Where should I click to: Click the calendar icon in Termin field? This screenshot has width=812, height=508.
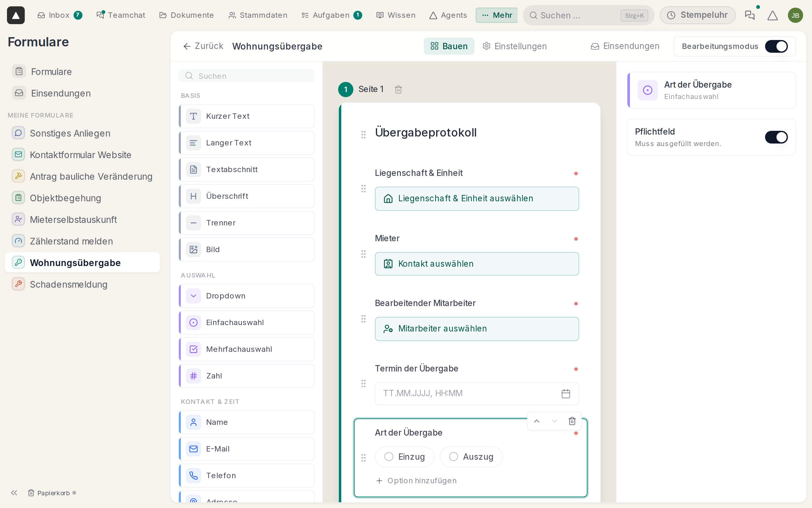click(566, 393)
